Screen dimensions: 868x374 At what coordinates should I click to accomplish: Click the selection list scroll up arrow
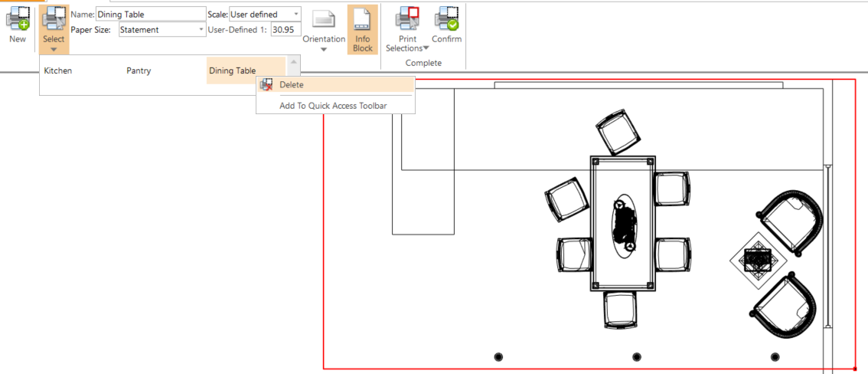click(x=293, y=61)
